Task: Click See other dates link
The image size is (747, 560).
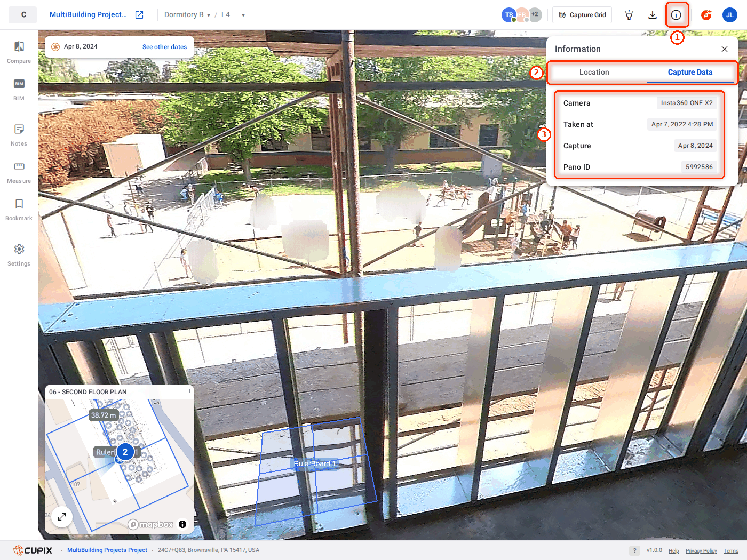Action: (x=164, y=47)
